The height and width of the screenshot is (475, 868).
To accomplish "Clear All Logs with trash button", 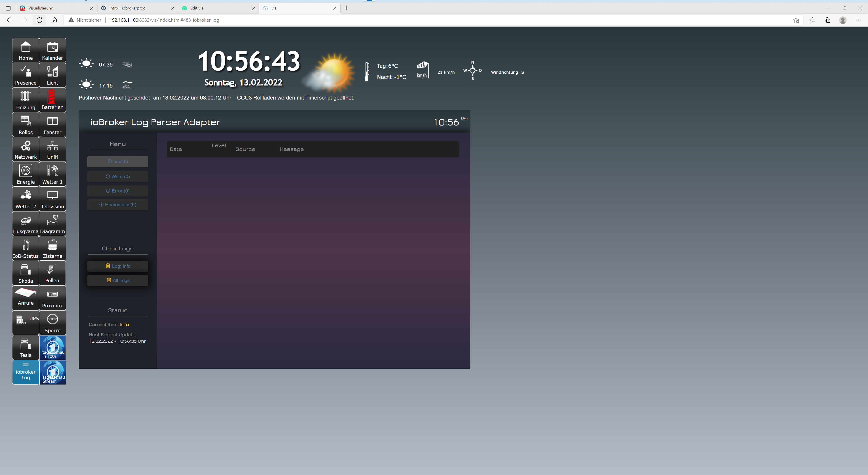I will [x=118, y=280].
